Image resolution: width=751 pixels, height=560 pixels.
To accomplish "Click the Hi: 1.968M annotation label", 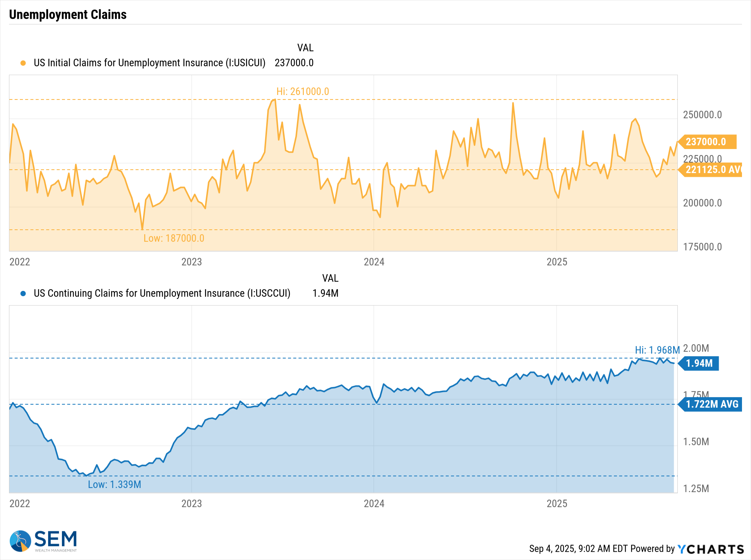I will (x=657, y=350).
